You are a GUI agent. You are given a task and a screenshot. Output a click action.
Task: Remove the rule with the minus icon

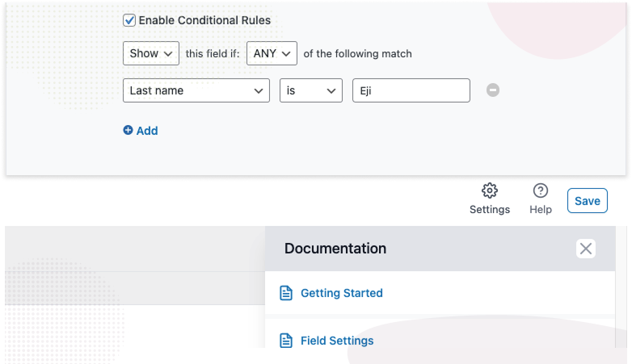(492, 90)
